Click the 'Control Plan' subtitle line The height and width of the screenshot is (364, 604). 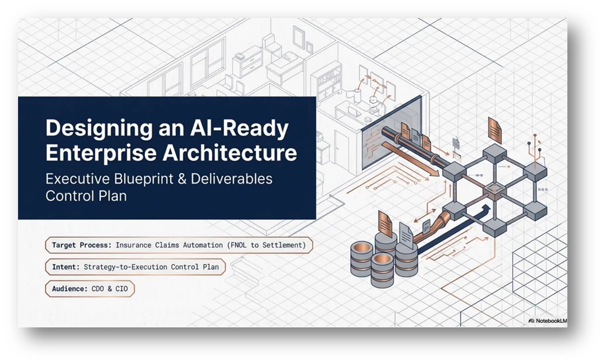pos(86,196)
